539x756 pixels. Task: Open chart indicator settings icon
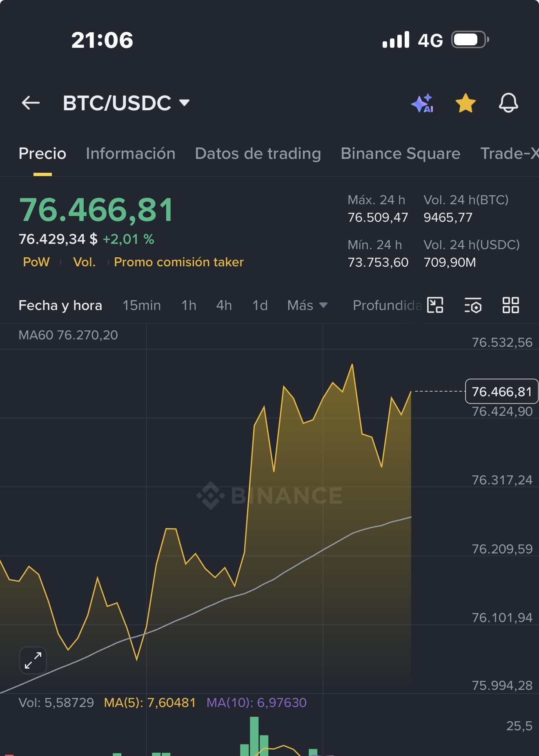[473, 305]
